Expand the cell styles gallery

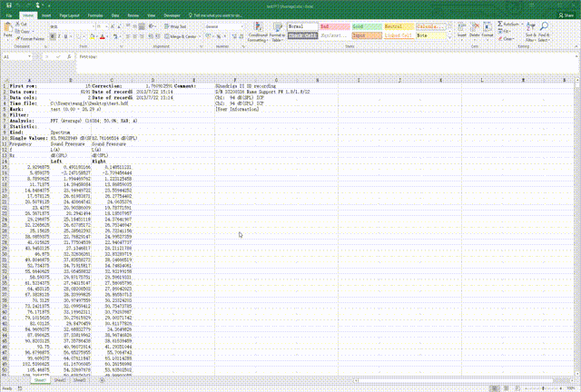pyautogui.click(x=450, y=38)
